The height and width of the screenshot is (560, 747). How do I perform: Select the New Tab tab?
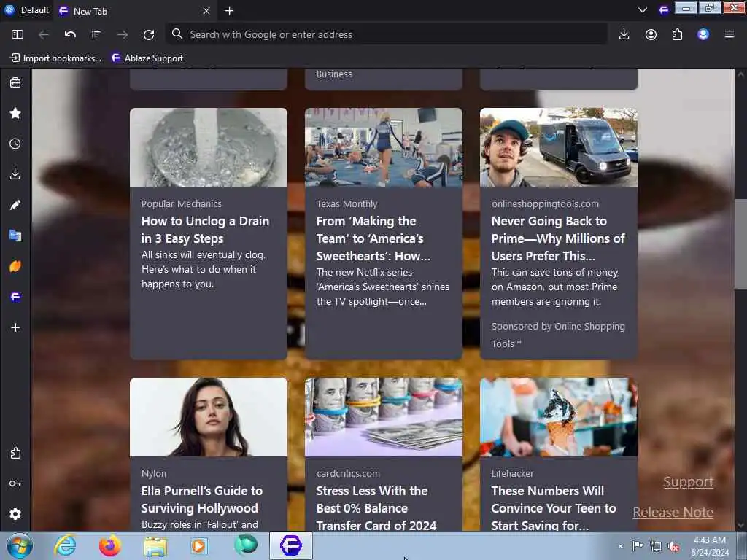coord(136,11)
